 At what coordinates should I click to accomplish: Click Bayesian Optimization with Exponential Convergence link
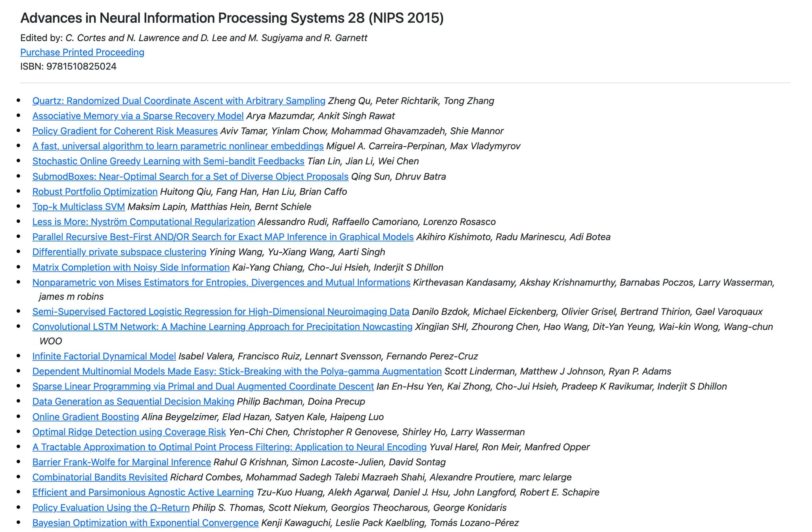(x=145, y=523)
